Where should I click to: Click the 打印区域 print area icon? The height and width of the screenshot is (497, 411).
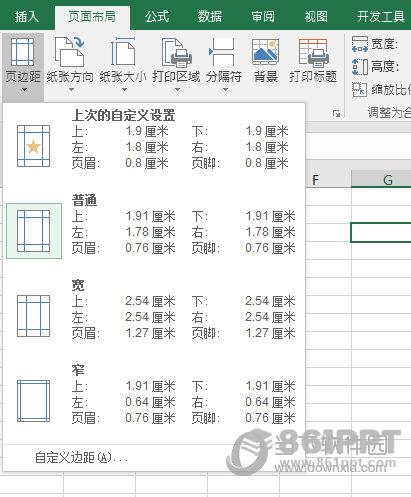coord(176,52)
